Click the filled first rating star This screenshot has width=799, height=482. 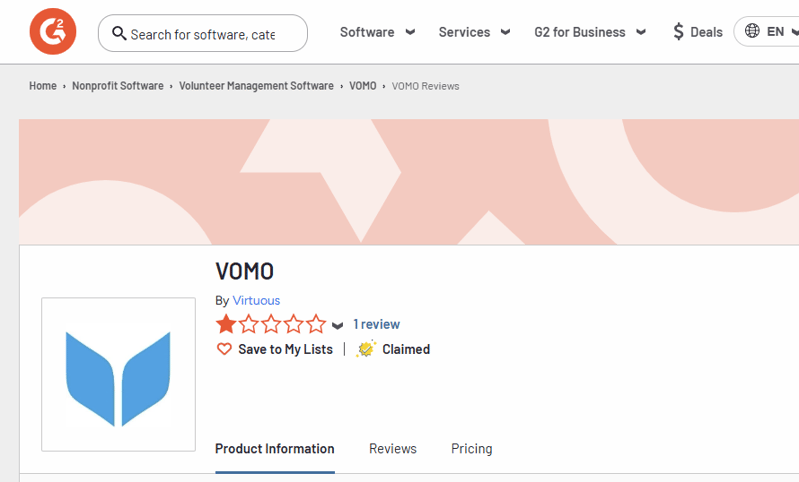(226, 324)
